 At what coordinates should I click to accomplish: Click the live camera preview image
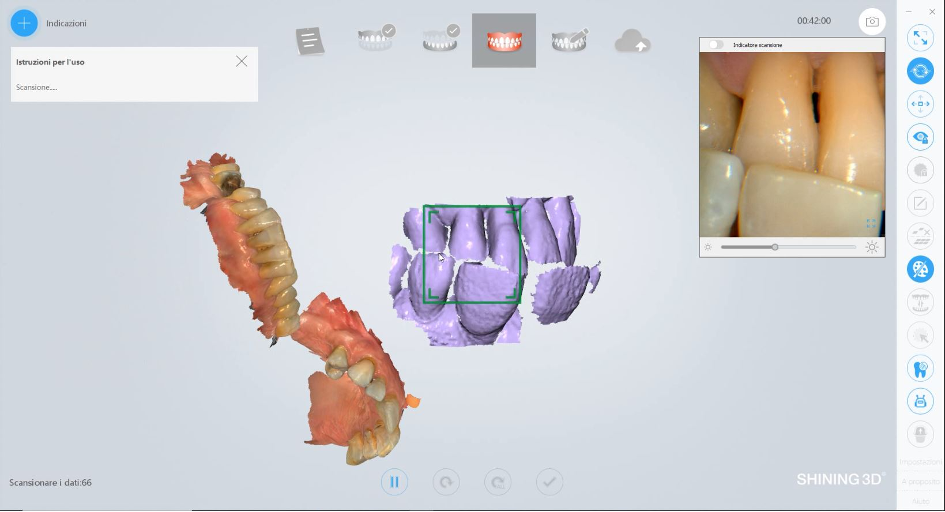792,145
